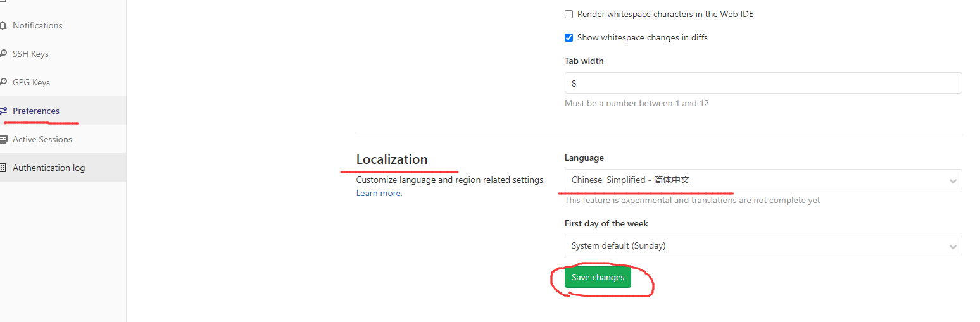980x322 pixels.
Task: Click the GPG Keys key icon
Action: pyautogui.click(x=3, y=82)
